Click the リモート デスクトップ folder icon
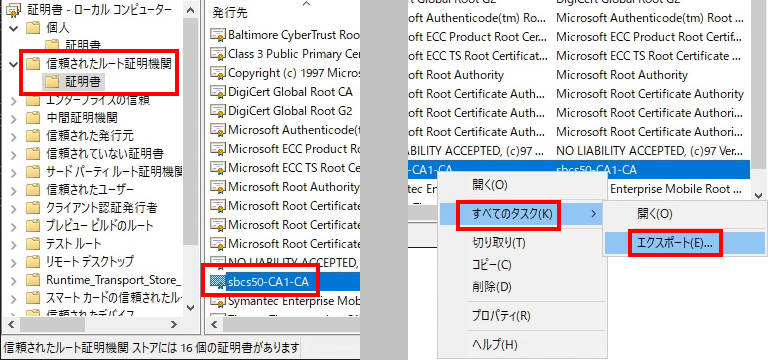Screen dimensions: 768x360 pos(32,262)
